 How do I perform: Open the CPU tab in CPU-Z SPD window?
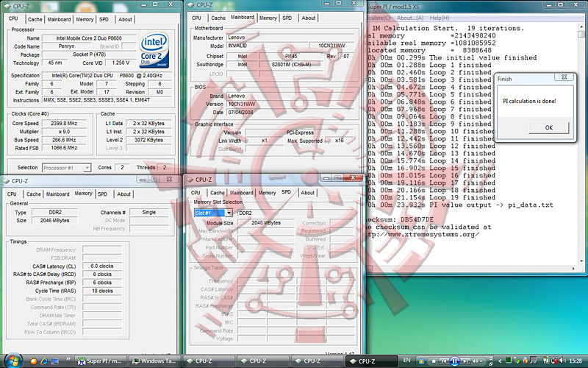coord(196,193)
